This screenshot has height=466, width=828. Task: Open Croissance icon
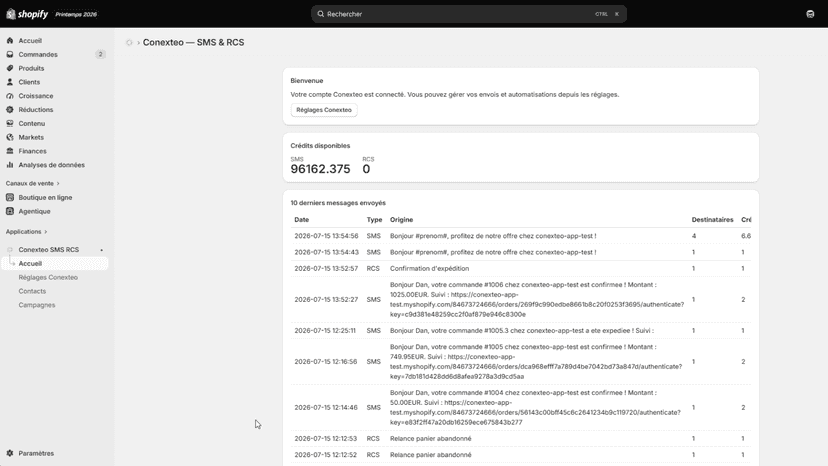pos(10,96)
